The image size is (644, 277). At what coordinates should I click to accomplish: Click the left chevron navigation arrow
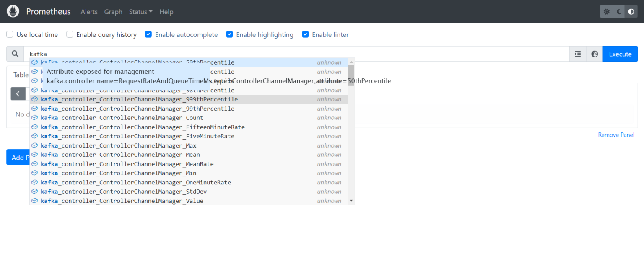point(18,93)
